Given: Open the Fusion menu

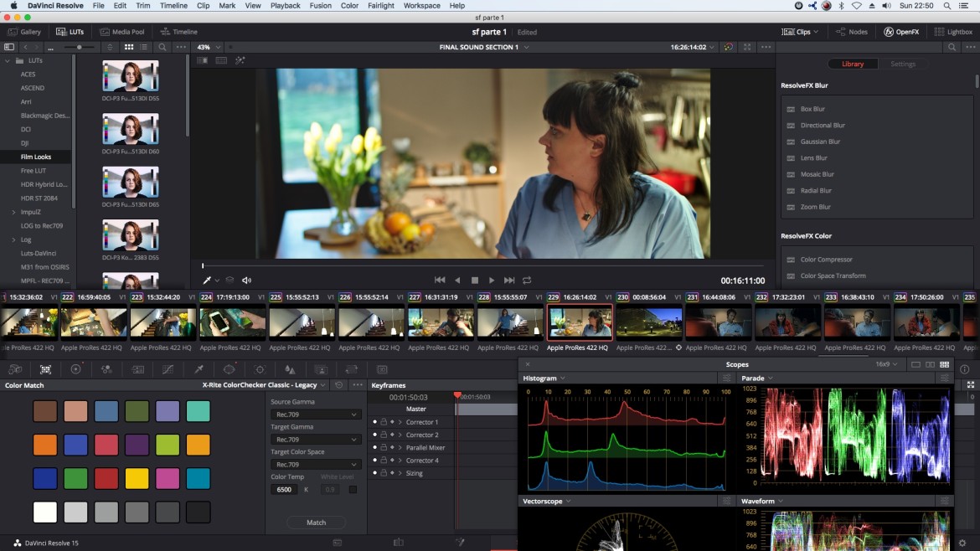Looking at the screenshot, I should coord(321,6).
